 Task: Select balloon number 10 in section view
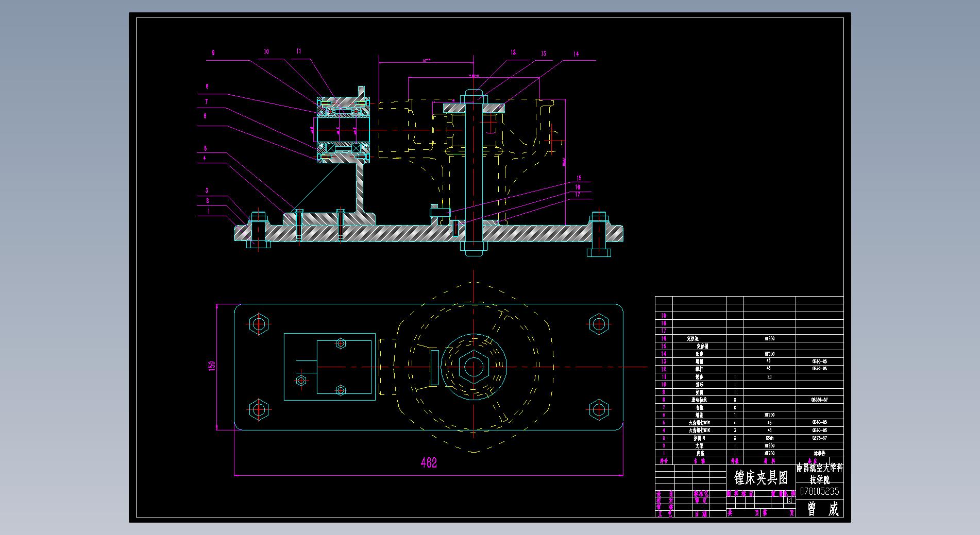pos(266,51)
